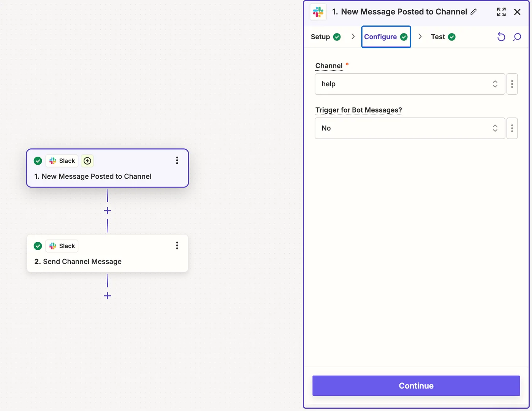
Task: Close the step configuration panel
Action: (517, 12)
